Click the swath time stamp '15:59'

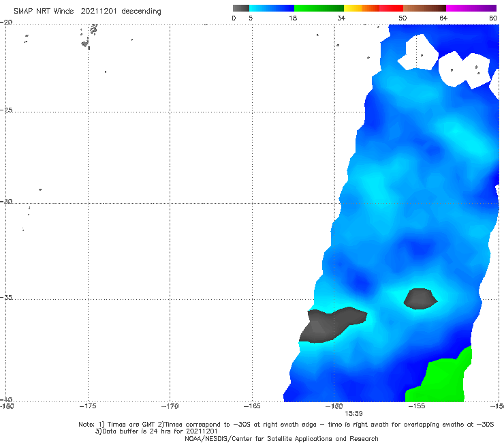click(x=353, y=414)
